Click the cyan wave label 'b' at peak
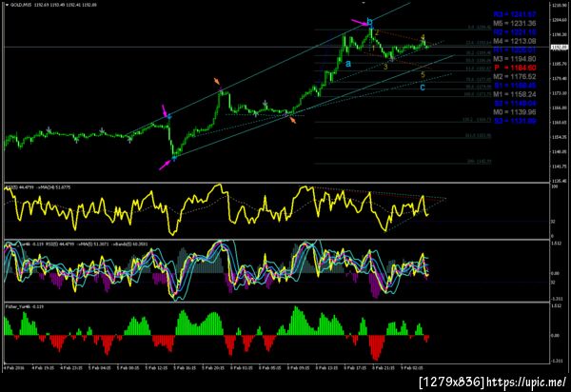Image resolution: width=571 pixels, height=392 pixels. [x=370, y=22]
